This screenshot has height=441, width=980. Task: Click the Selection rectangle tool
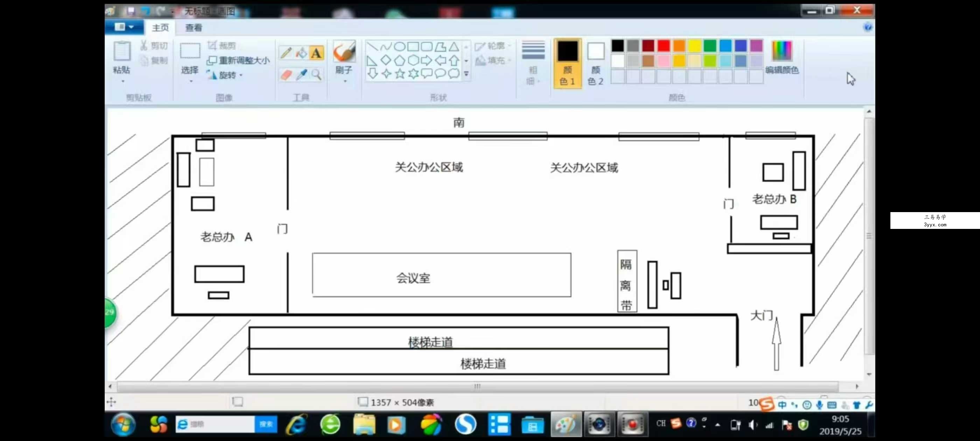pyautogui.click(x=190, y=51)
